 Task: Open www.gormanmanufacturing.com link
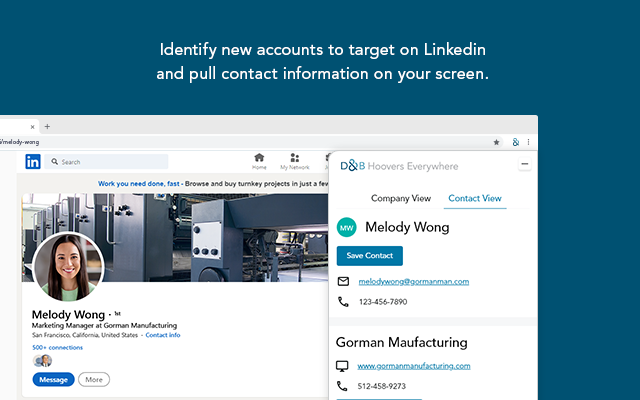pyautogui.click(x=413, y=366)
